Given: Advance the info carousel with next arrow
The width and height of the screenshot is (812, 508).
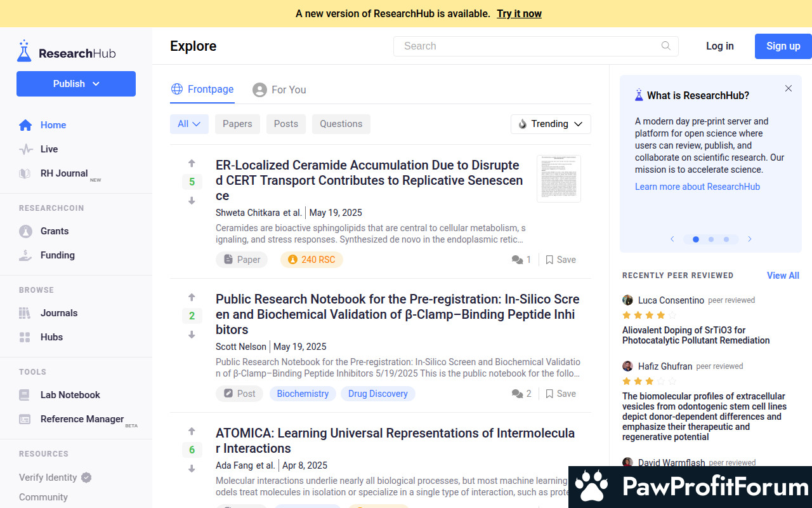Looking at the screenshot, I should pos(749,239).
